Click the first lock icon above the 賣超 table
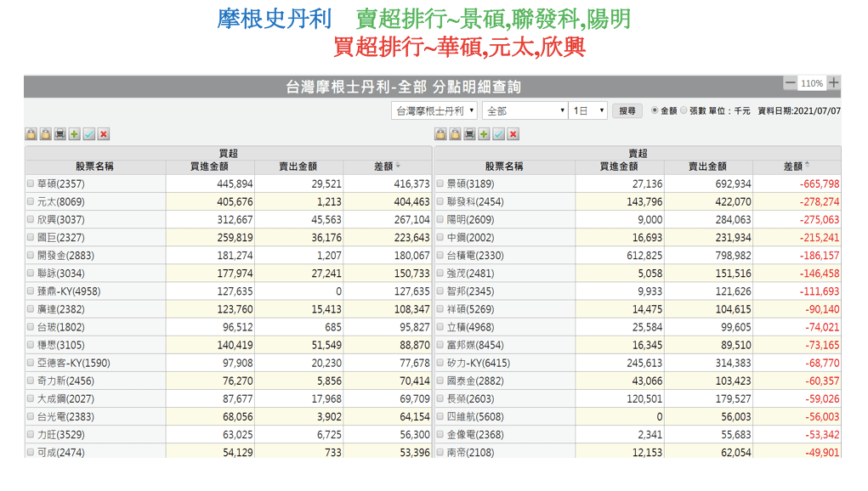Viewport: 868px width, 491px height. [x=440, y=134]
